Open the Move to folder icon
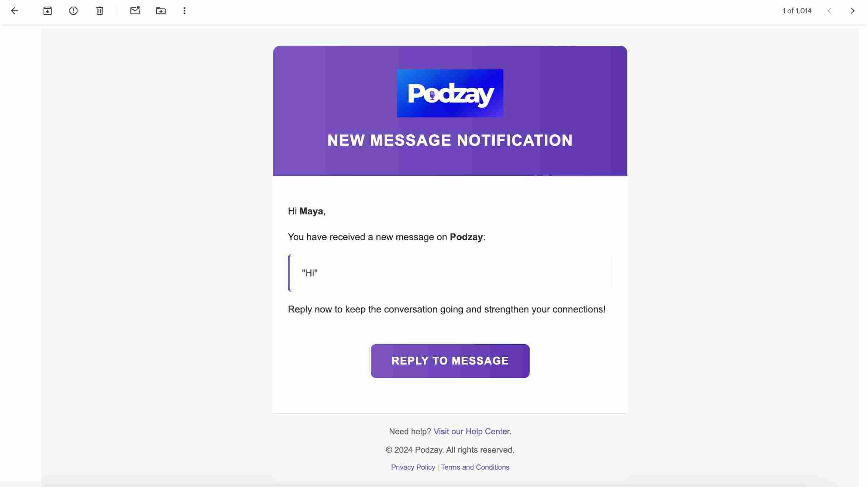 click(x=161, y=11)
